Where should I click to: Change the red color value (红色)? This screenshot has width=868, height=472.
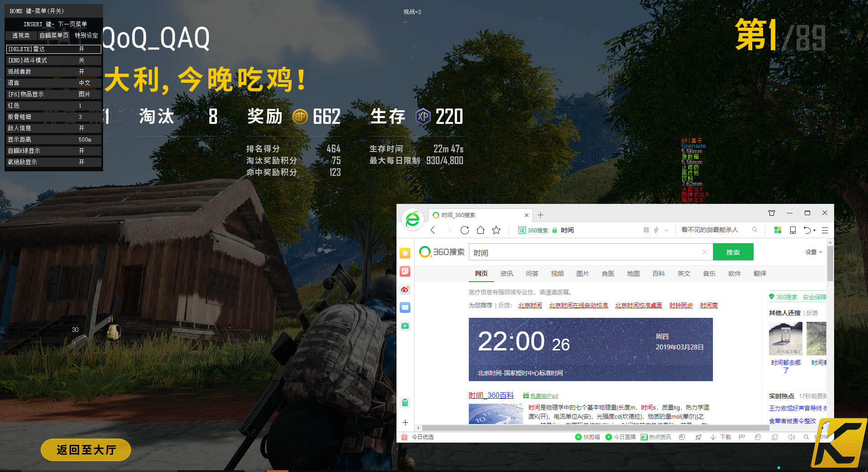tap(54, 105)
